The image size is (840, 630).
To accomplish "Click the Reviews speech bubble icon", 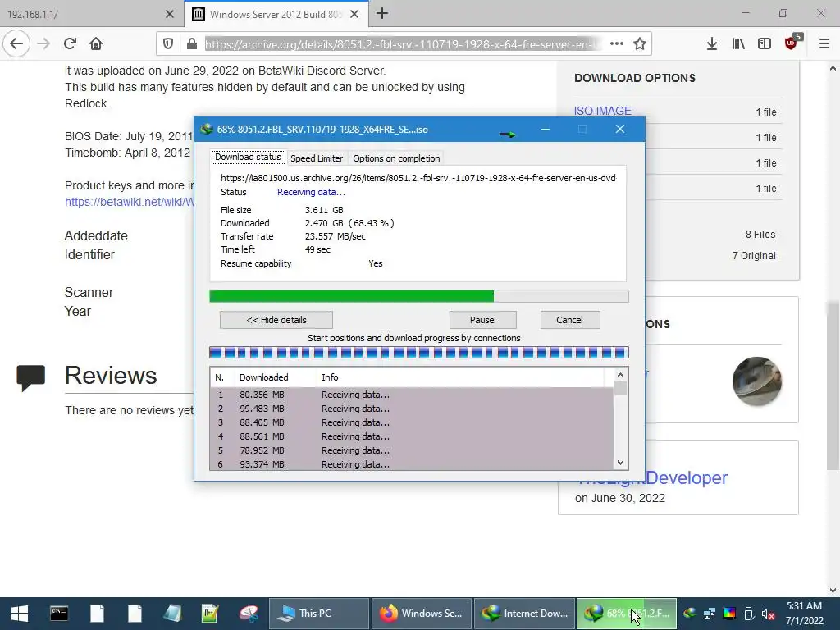I will [30, 377].
